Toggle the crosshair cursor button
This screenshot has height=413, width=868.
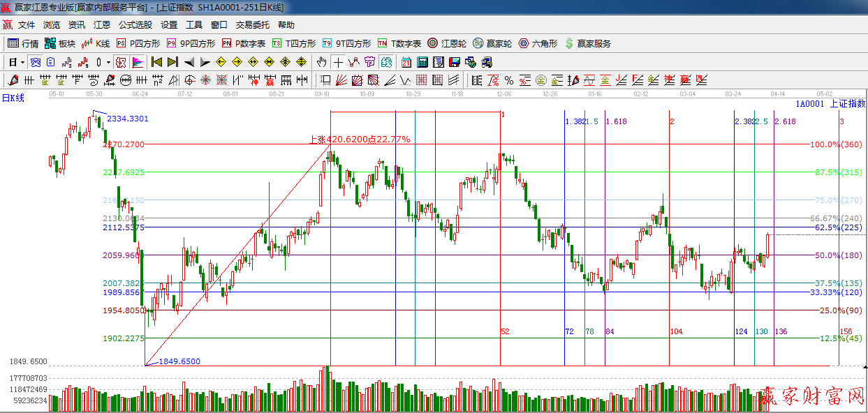338,62
